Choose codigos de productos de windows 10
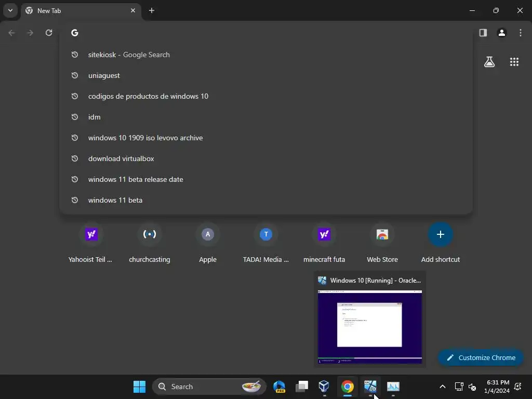Image resolution: width=532 pixels, height=399 pixels. click(266, 96)
